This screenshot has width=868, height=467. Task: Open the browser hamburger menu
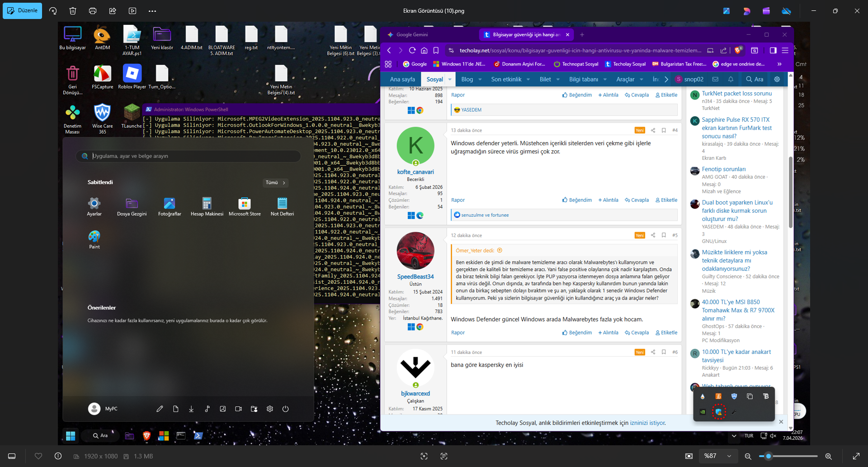[x=785, y=50]
